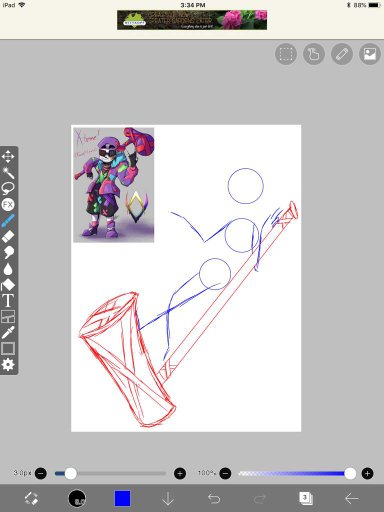
Task: Select the Eraser tool
Action: [8, 236]
